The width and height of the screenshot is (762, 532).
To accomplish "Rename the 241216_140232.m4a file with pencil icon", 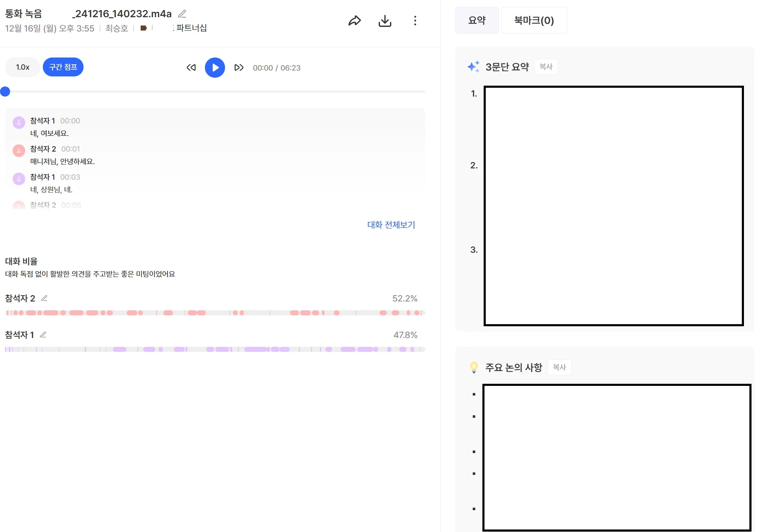I will tap(182, 13).
